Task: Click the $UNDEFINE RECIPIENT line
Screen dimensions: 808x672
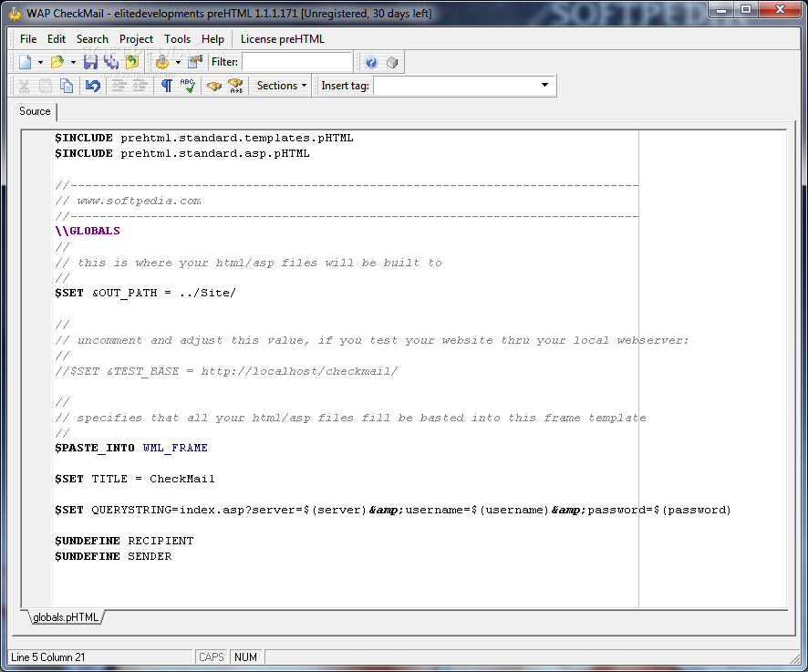Action: pos(124,541)
